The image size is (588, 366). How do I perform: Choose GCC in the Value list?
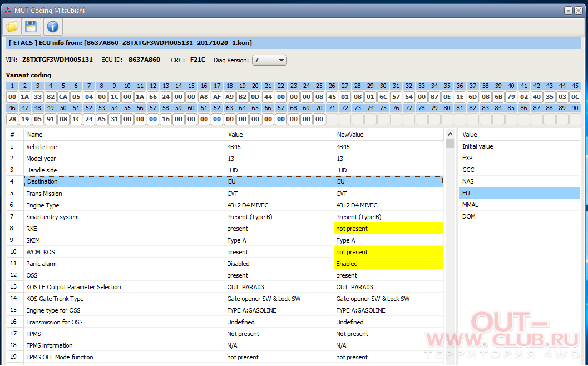pos(520,170)
